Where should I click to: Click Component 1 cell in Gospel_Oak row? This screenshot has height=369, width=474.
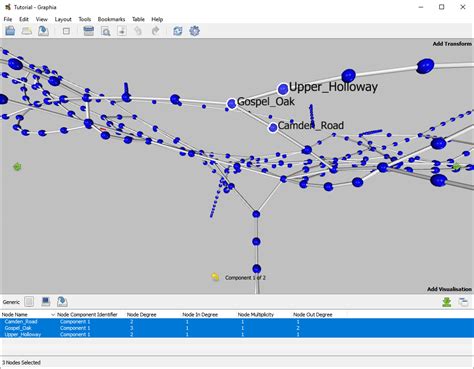(x=75, y=328)
